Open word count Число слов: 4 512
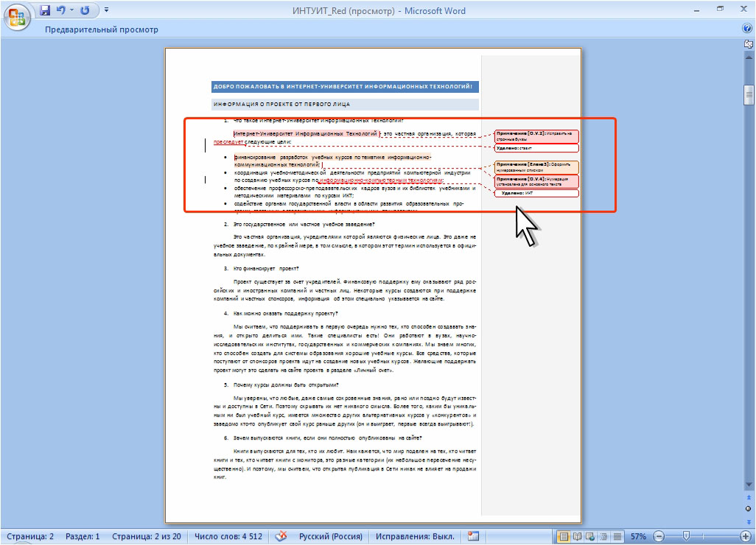 pos(228,536)
